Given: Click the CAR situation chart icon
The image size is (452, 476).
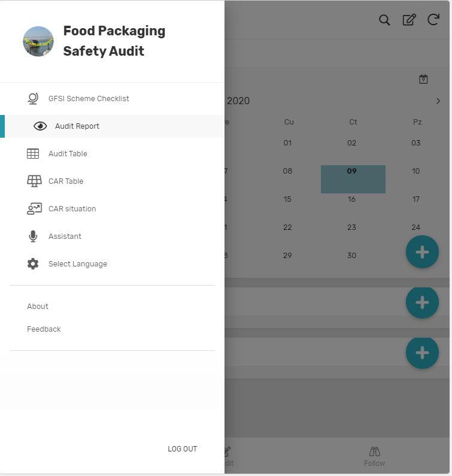Looking at the screenshot, I should pos(34,209).
